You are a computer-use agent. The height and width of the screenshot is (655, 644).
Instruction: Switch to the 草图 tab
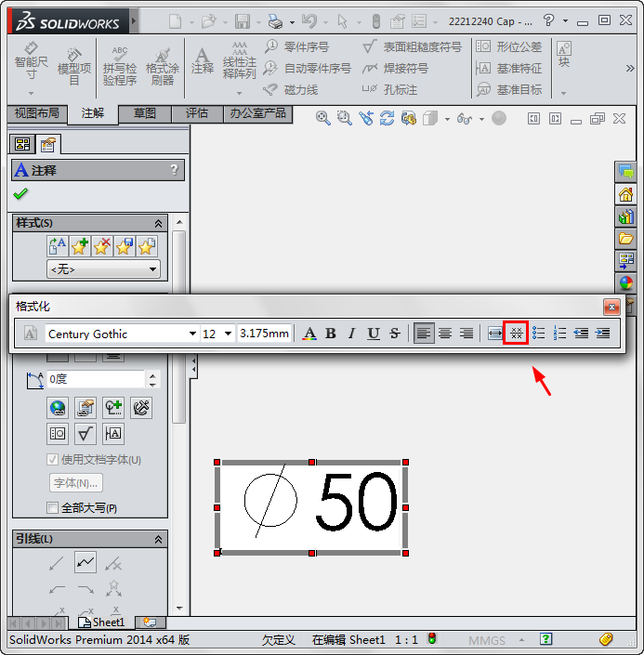click(x=145, y=113)
